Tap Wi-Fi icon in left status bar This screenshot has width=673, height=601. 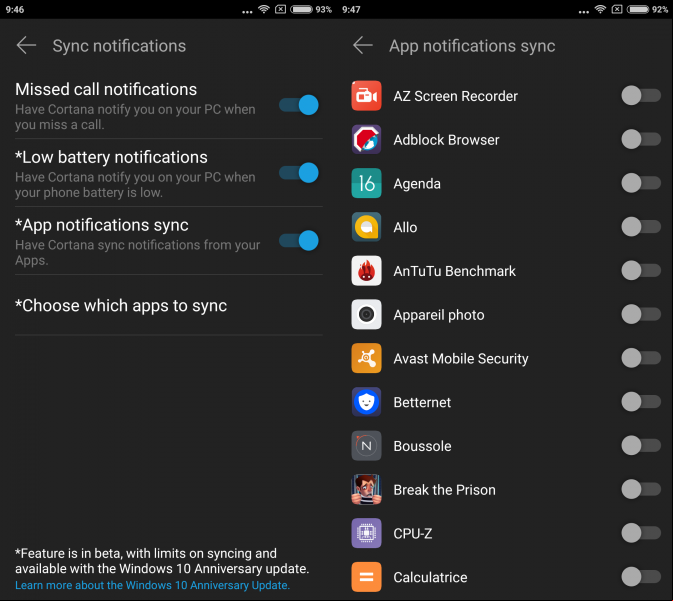(x=264, y=9)
